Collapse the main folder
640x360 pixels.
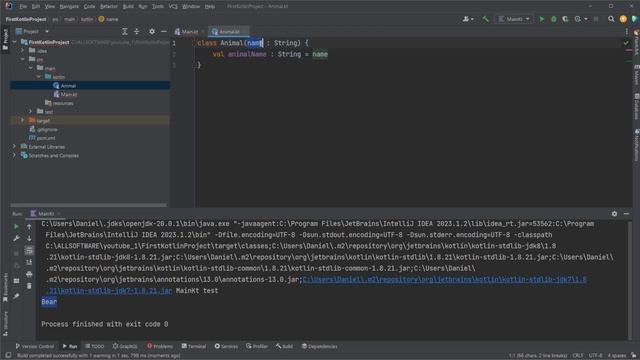click(x=31, y=68)
